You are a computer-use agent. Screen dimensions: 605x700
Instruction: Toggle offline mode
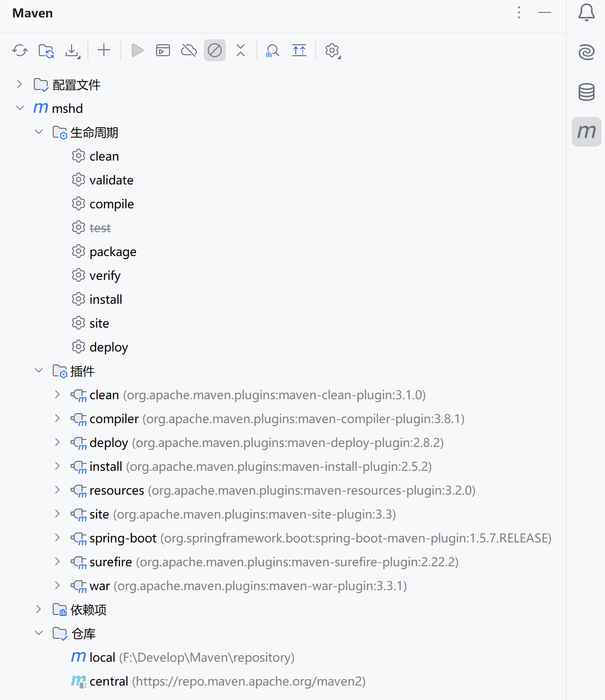tap(189, 50)
